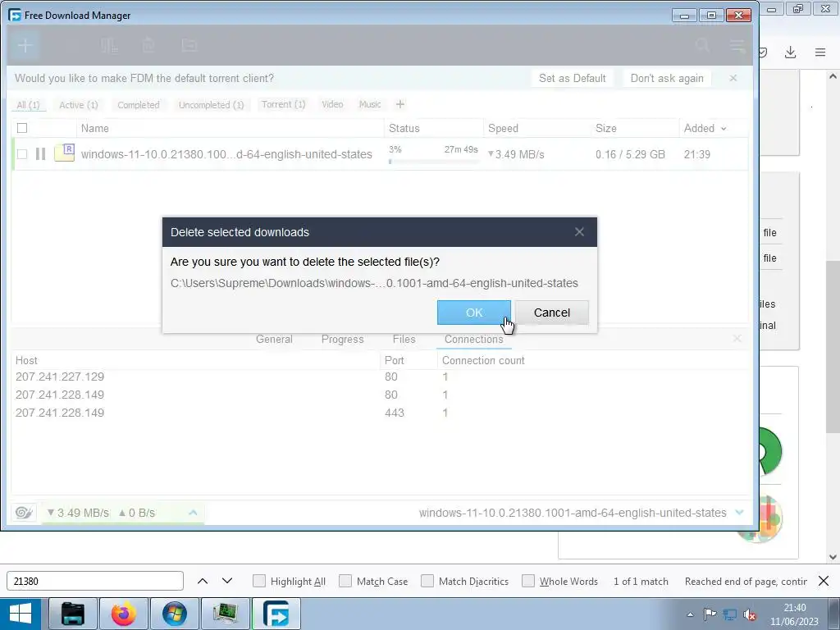Click the add download plus button

(25, 46)
